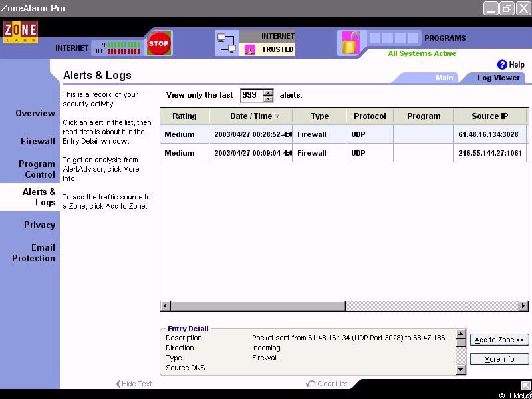Sort by the Type column header
The image size is (532, 399).
tap(319, 116)
